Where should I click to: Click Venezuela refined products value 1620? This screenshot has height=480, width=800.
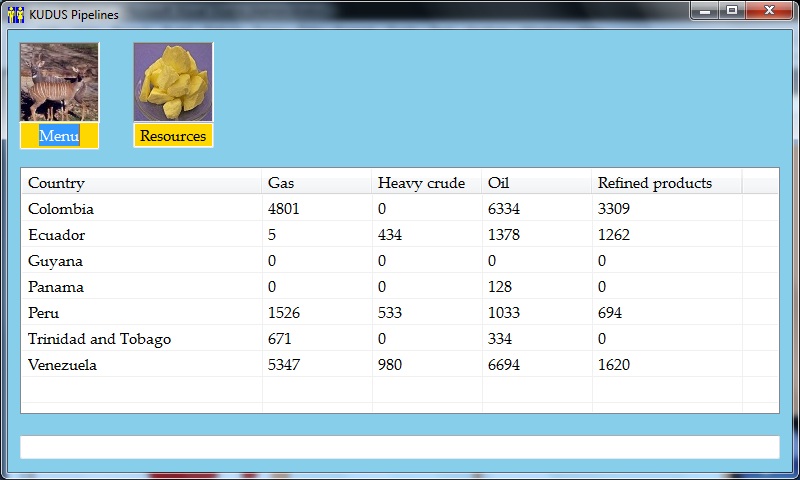614,365
